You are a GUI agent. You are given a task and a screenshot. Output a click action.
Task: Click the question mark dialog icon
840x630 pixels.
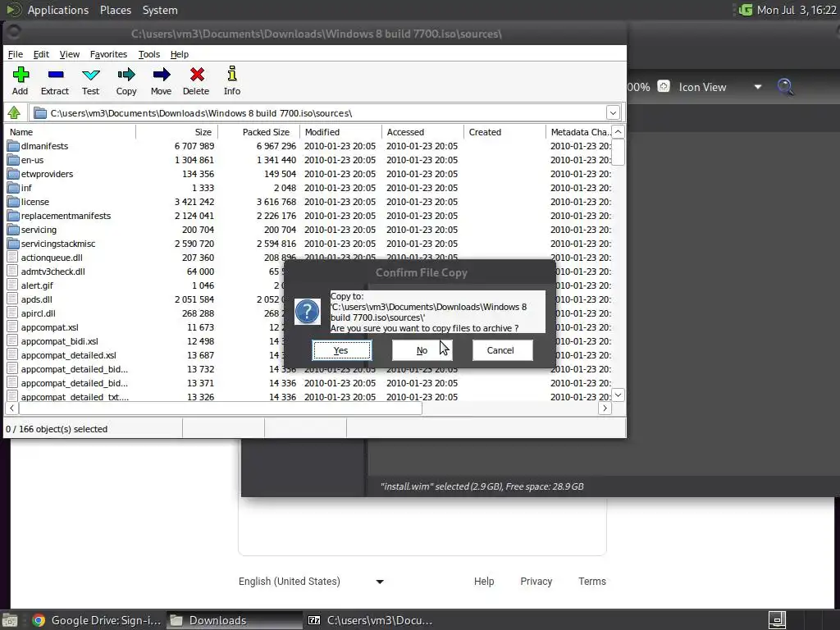pos(307,312)
